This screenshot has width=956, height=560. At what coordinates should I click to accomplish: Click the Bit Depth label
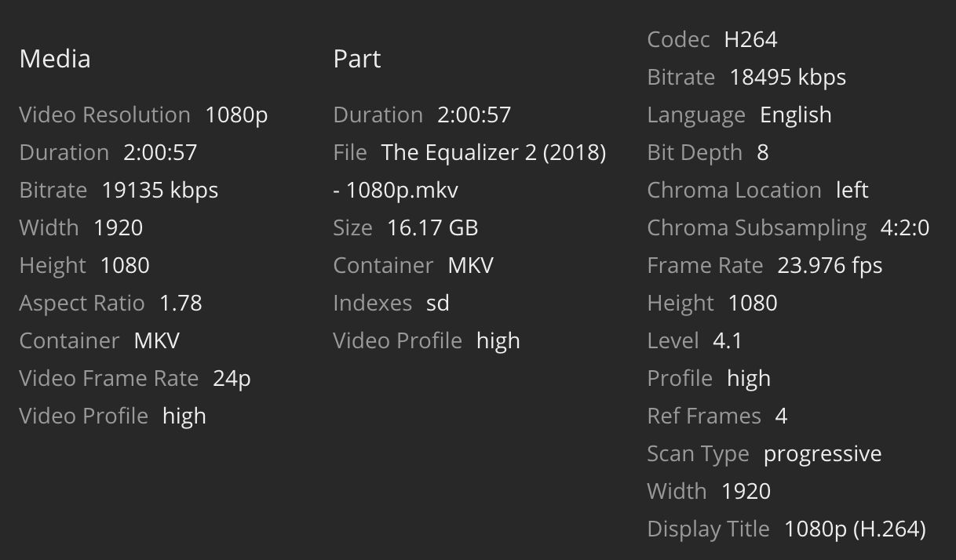tap(695, 152)
